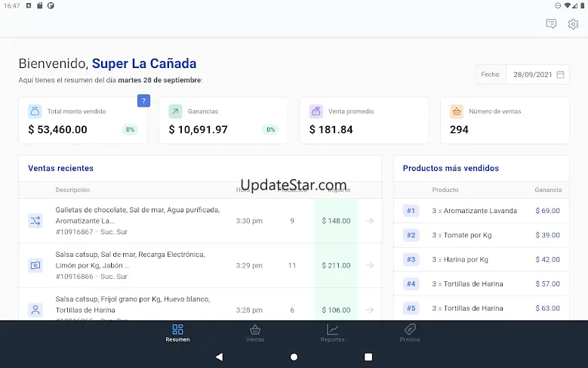588x368 pixels.
Task: Click the Ganancia column header
Action: tap(548, 190)
